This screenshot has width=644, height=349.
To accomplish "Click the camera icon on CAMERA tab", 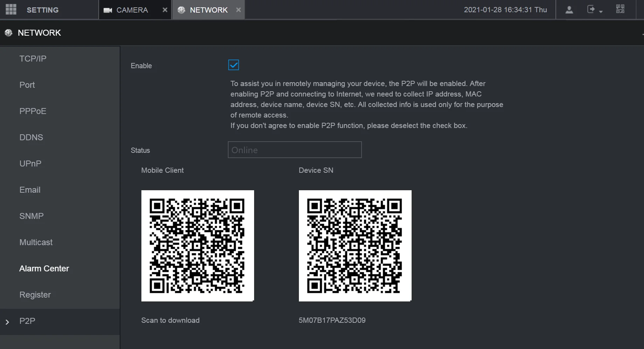I will [x=107, y=10].
